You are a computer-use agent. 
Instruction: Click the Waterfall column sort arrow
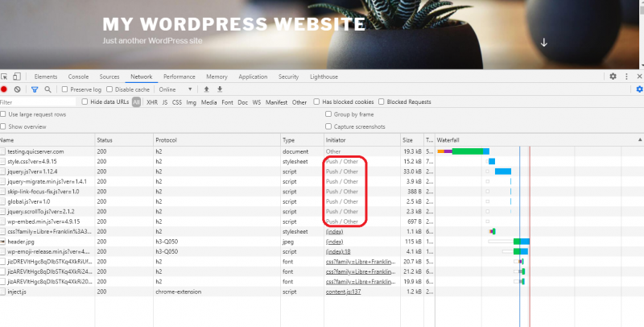pos(639,140)
